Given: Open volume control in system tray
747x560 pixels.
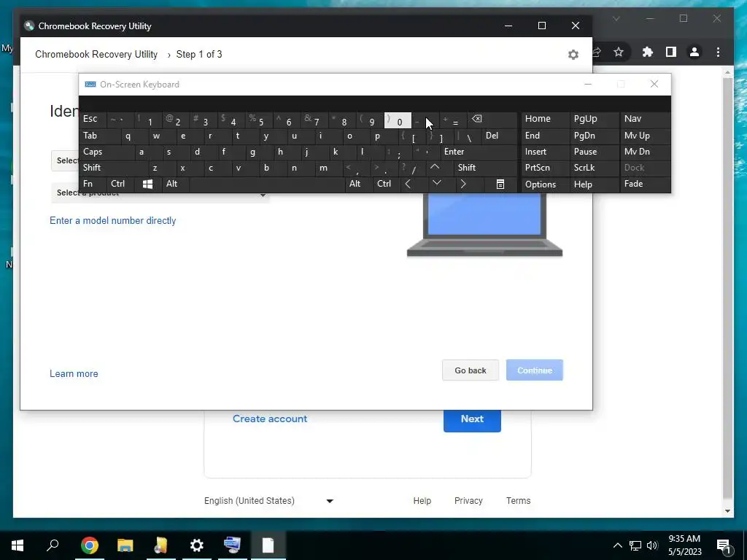Looking at the screenshot, I should pos(652,545).
